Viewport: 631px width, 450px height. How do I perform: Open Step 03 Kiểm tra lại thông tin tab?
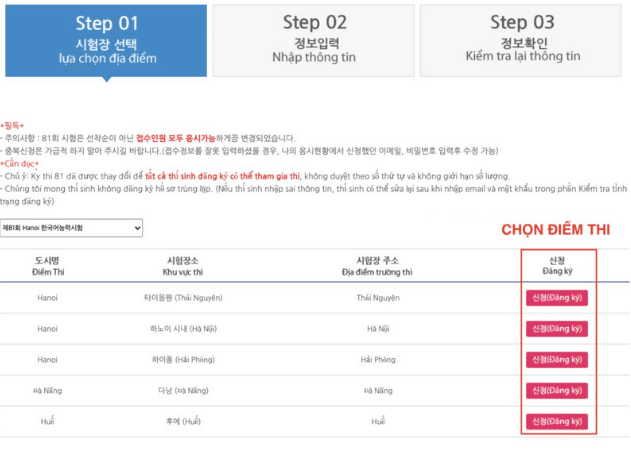(522, 38)
